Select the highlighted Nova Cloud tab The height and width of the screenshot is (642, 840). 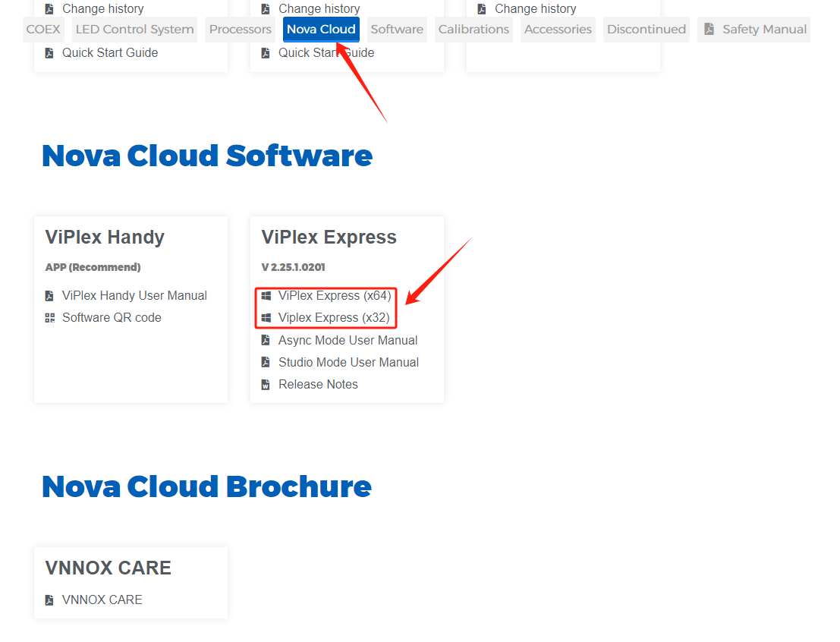(321, 30)
